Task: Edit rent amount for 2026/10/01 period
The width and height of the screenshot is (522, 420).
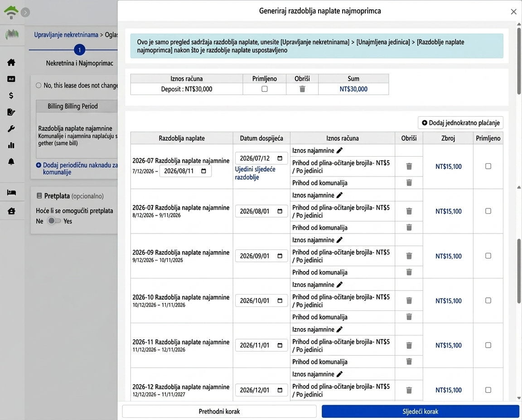Action: point(339,285)
